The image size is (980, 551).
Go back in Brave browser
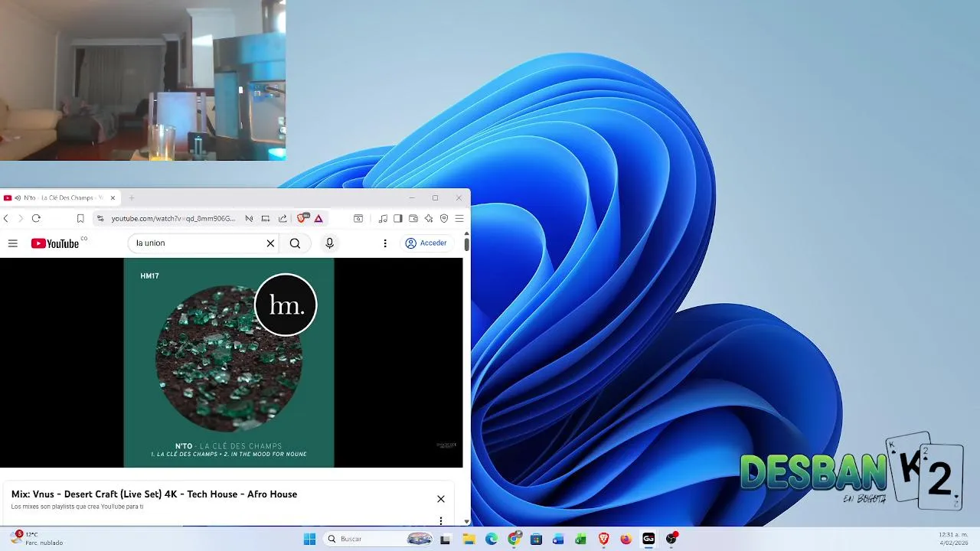coord(6,218)
